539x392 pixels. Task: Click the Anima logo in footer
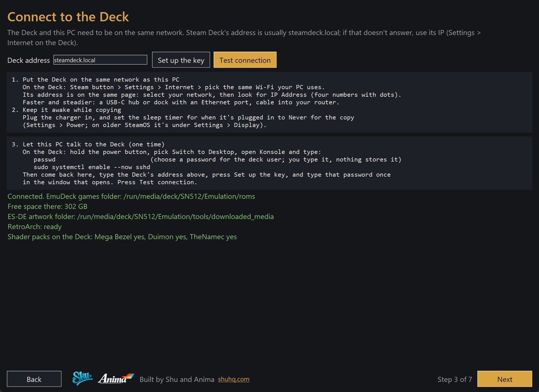pos(116,379)
